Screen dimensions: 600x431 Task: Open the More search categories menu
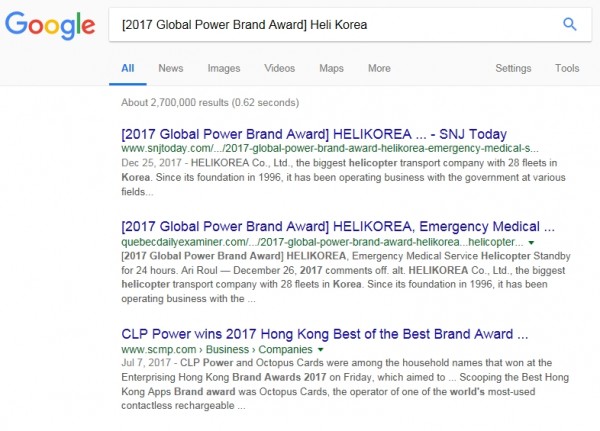[x=379, y=69]
